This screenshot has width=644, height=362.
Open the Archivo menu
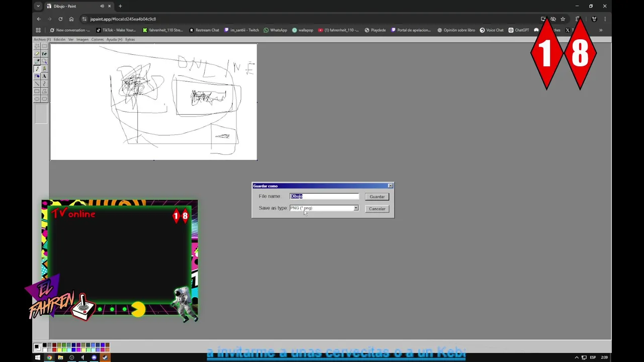tap(42, 39)
